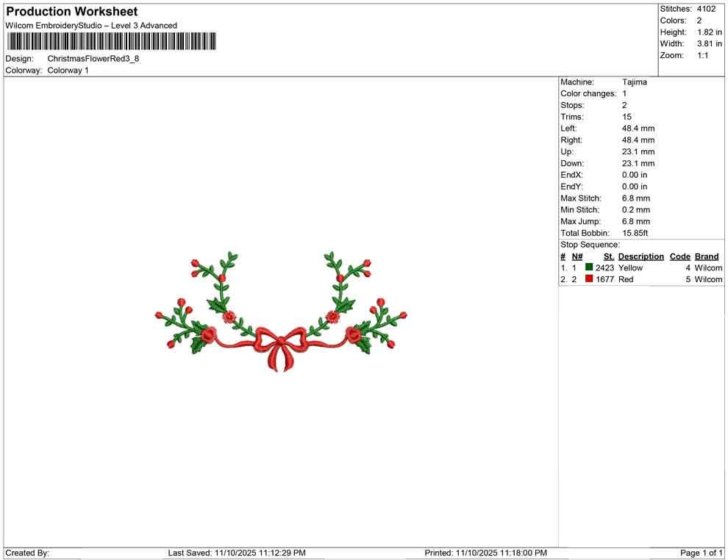Select the Description column header

click(640, 256)
